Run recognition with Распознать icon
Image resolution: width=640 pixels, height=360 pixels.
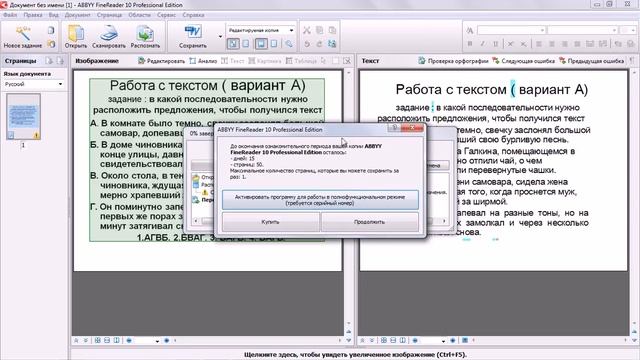(145, 33)
